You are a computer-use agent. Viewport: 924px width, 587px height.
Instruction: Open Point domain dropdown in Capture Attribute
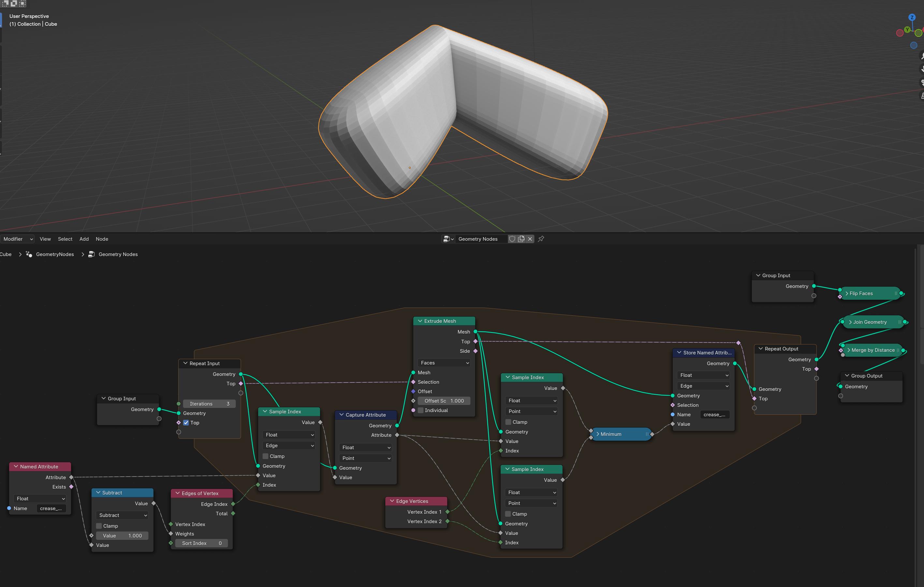366,458
